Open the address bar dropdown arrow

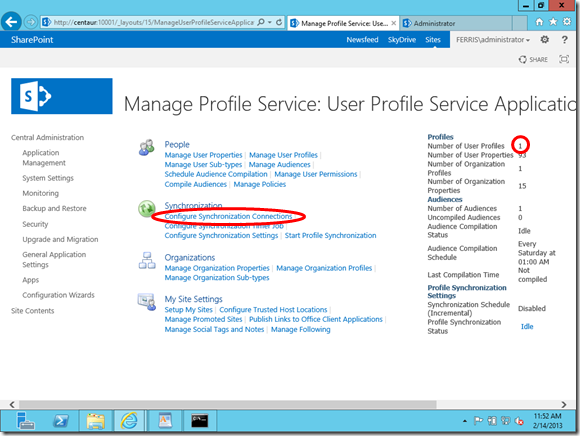pyautogui.click(x=270, y=22)
